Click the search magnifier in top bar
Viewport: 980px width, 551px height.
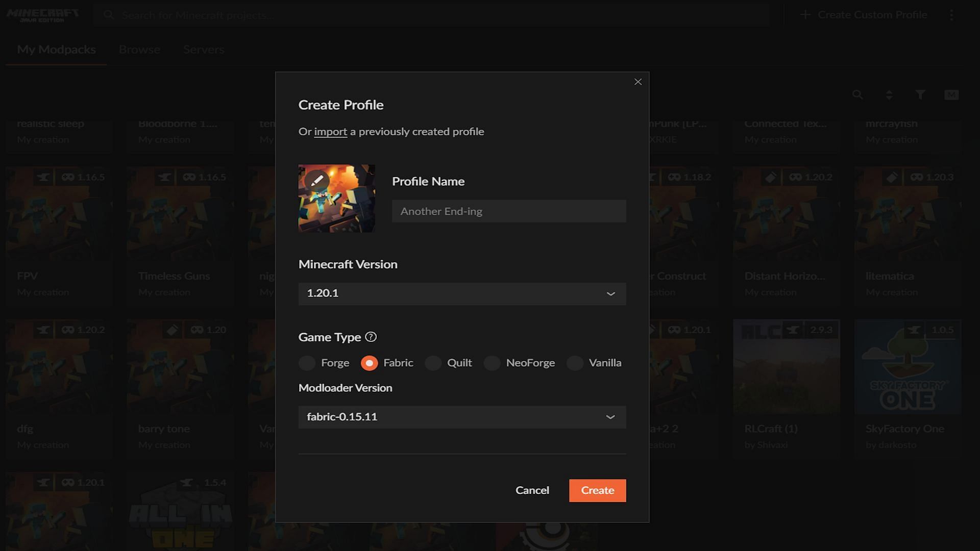click(x=108, y=15)
